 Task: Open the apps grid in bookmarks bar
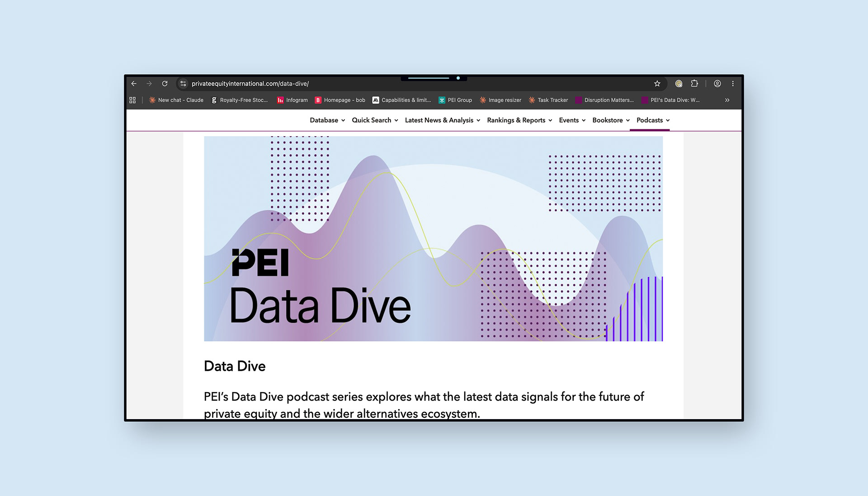coord(132,100)
